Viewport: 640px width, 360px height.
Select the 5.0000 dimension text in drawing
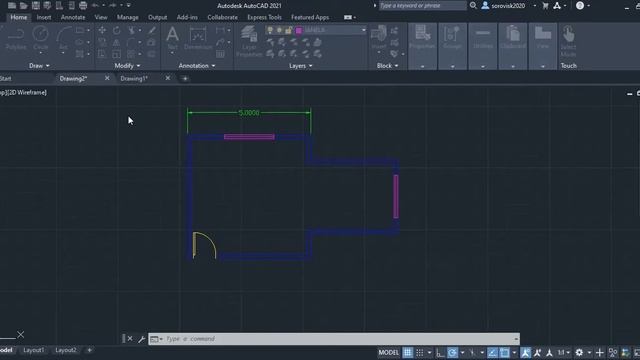coord(249,113)
